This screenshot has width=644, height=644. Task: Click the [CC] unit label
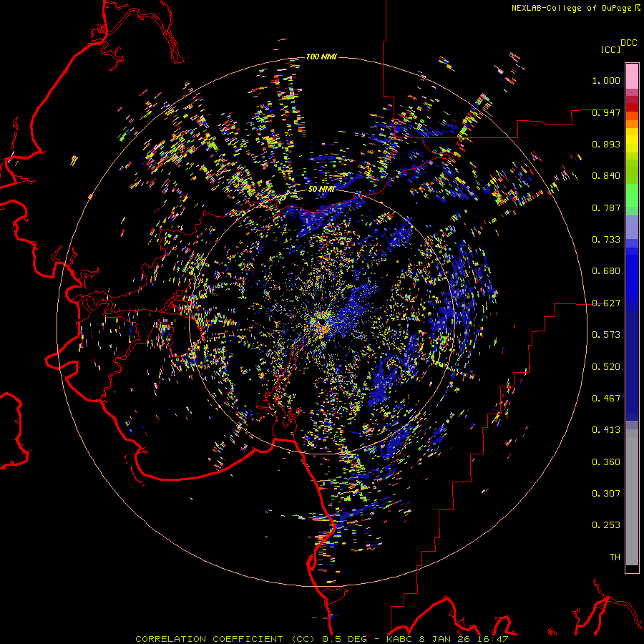click(x=610, y=49)
